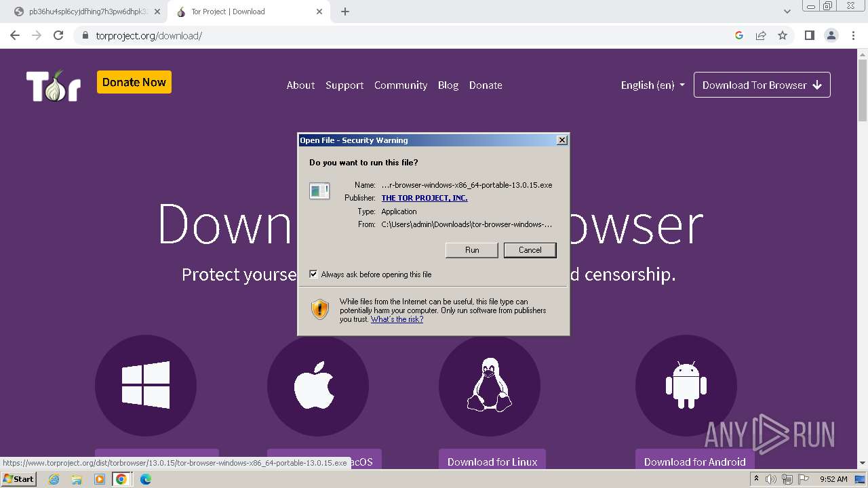Open the Support menu item

point(344,85)
